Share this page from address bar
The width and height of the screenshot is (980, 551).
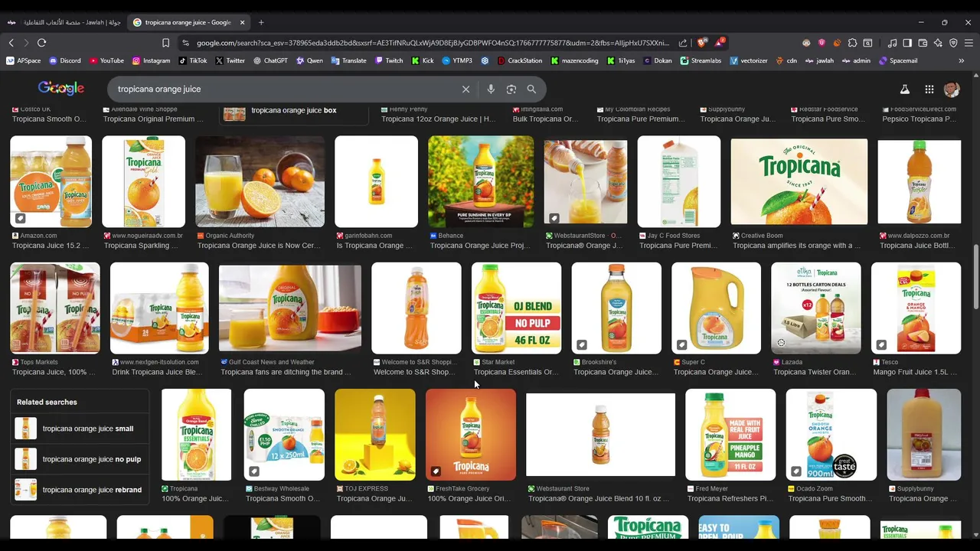pyautogui.click(x=683, y=43)
